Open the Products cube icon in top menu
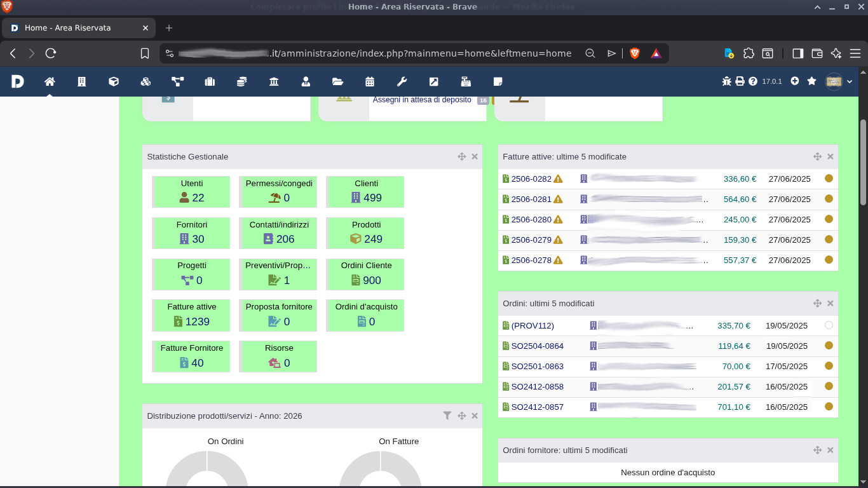This screenshot has height=488, width=868. [x=114, y=81]
